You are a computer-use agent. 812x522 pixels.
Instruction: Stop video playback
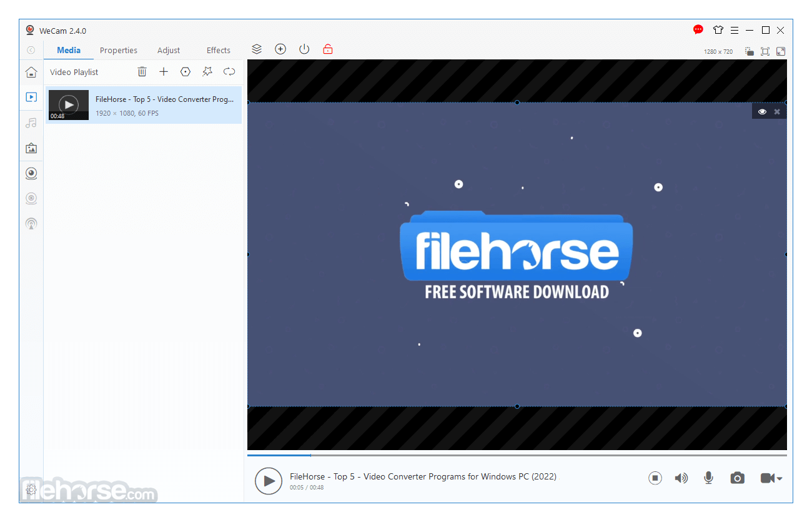655,478
